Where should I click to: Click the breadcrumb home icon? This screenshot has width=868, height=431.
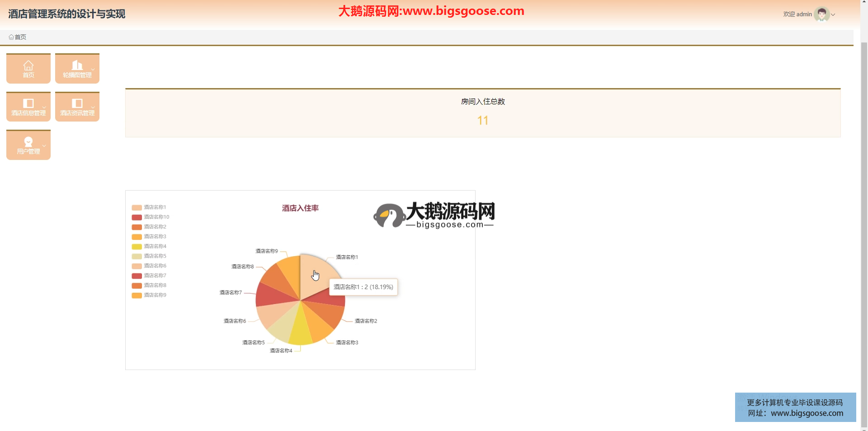[x=11, y=37]
